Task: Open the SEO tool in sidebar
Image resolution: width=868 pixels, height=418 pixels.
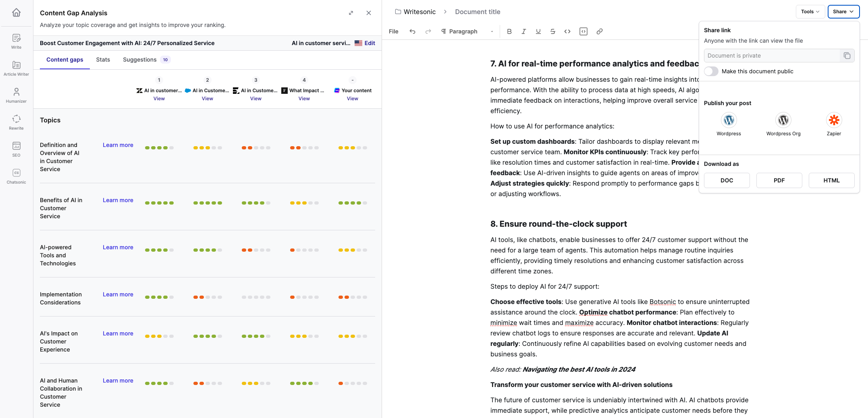Action: tap(16, 149)
